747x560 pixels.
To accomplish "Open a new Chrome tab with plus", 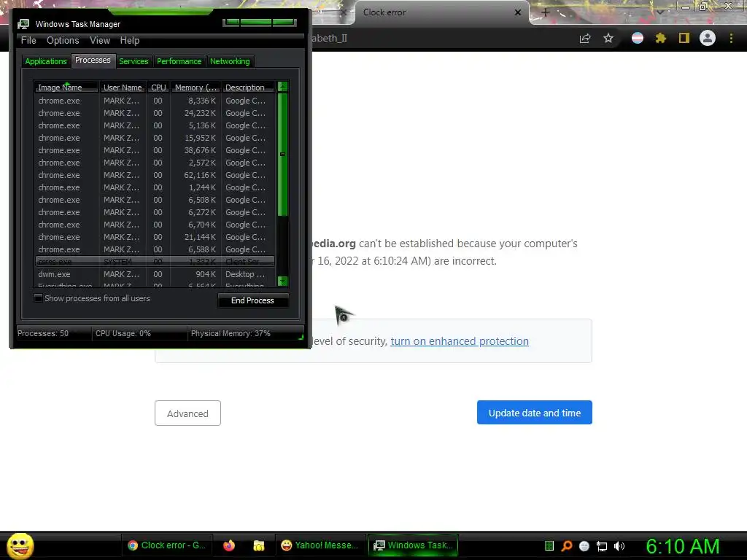I will (546, 12).
